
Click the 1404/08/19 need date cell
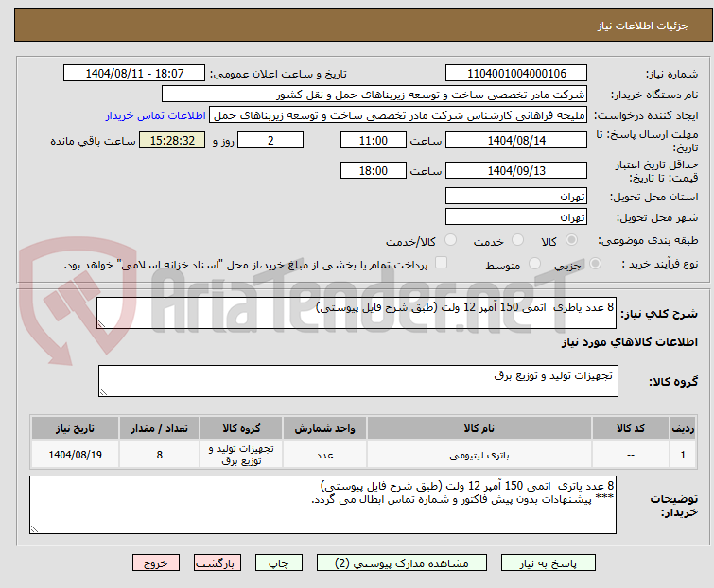75,454
